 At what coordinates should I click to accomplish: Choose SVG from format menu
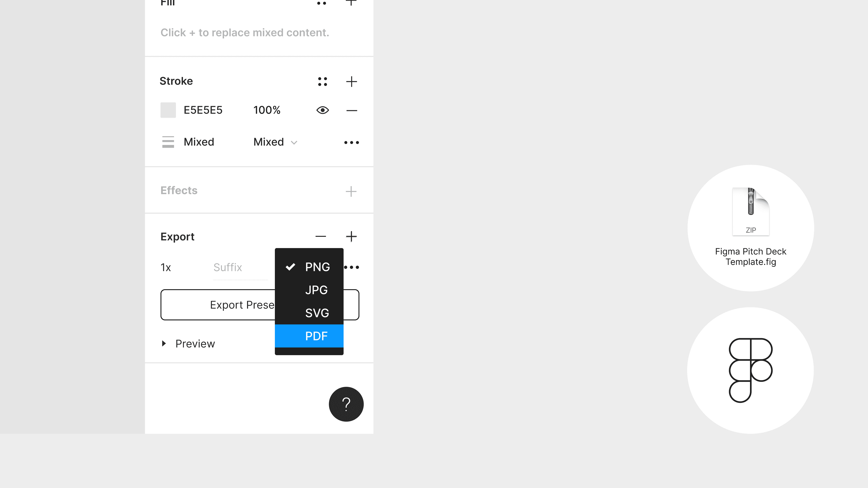(309, 313)
